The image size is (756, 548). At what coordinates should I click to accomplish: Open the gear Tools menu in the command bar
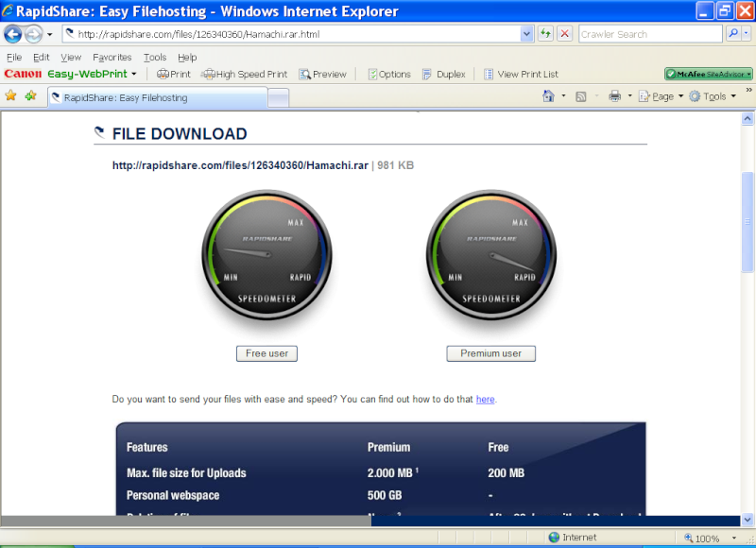coord(713,96)
